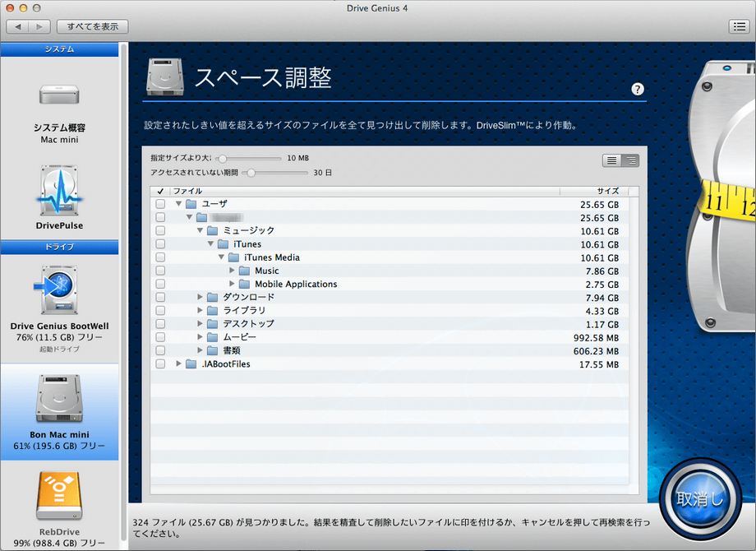Screen dimensions: 756x551
Task: Collapse the ユーザ folder tree
Action: 179,204
